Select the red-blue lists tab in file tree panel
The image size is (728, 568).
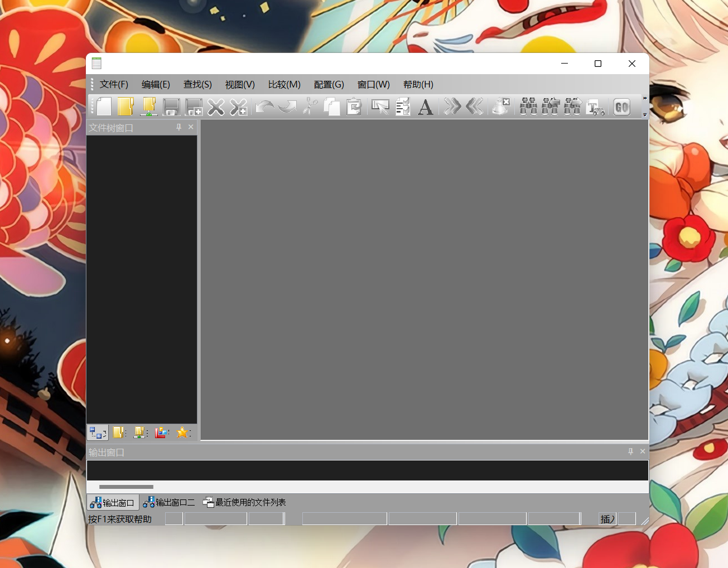162,433
